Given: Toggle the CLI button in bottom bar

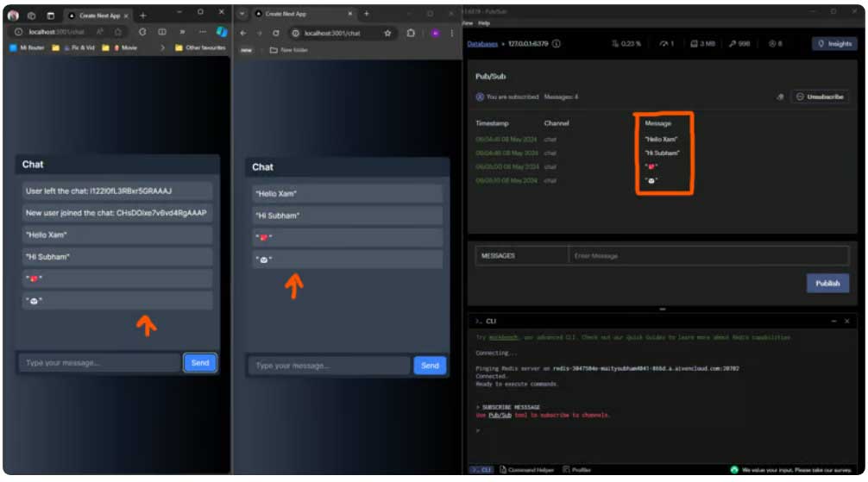Looking at the screenshot, I should pyautogui.click(x=481, y=470).
